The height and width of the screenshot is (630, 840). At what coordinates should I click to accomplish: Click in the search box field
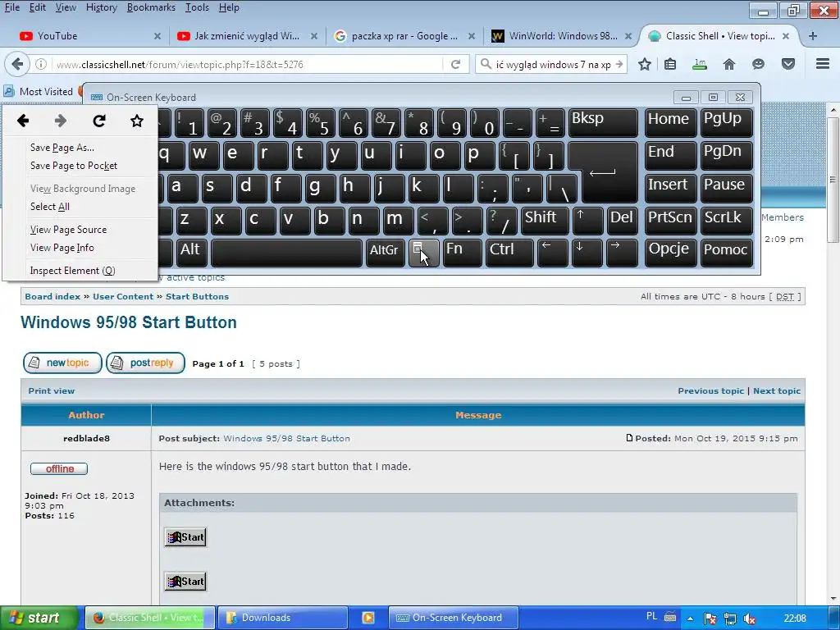(x=552, y=64)
